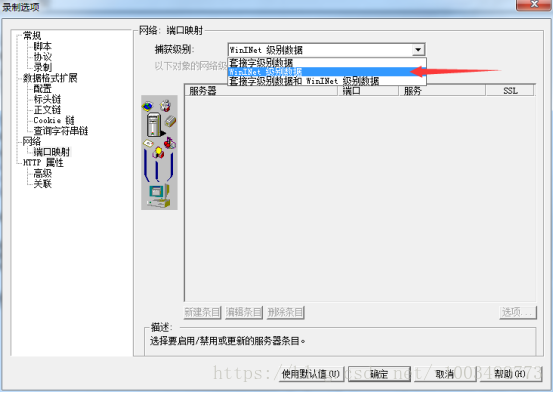Select 端口映射 tree node

pos(52,152)
